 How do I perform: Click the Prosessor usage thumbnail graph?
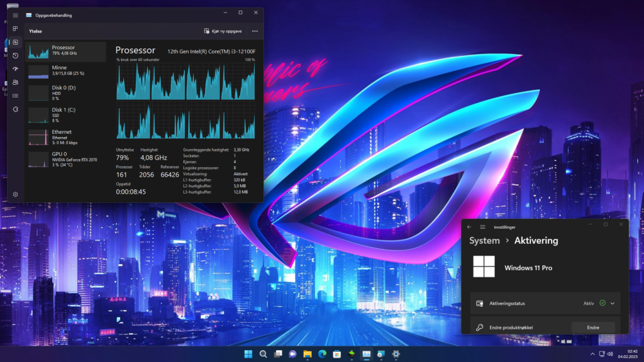pos(38,52)
